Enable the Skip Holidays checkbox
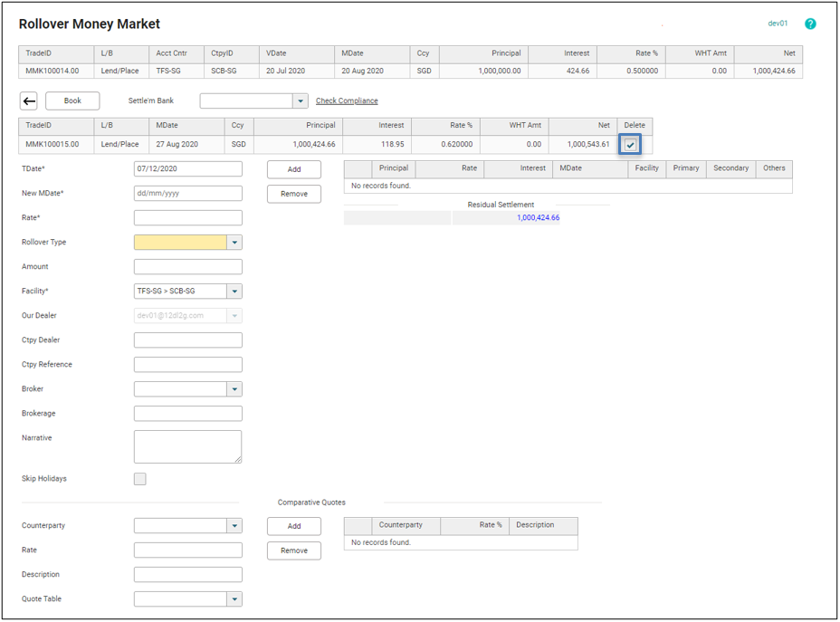The image size is (840, 622). click(x=139, y=479)
